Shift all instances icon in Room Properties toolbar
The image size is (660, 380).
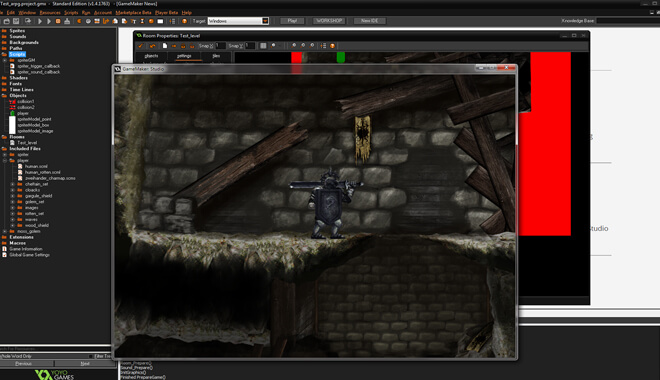(x=174, y=45)
